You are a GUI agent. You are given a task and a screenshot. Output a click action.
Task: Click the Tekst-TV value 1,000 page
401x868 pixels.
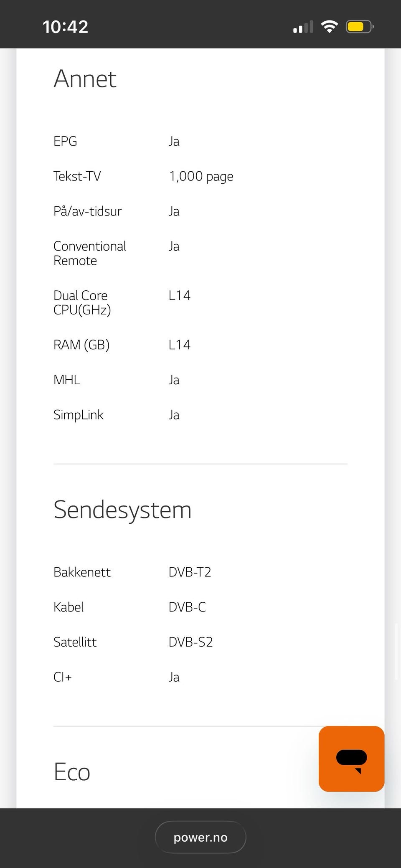[x=201, y=176]
